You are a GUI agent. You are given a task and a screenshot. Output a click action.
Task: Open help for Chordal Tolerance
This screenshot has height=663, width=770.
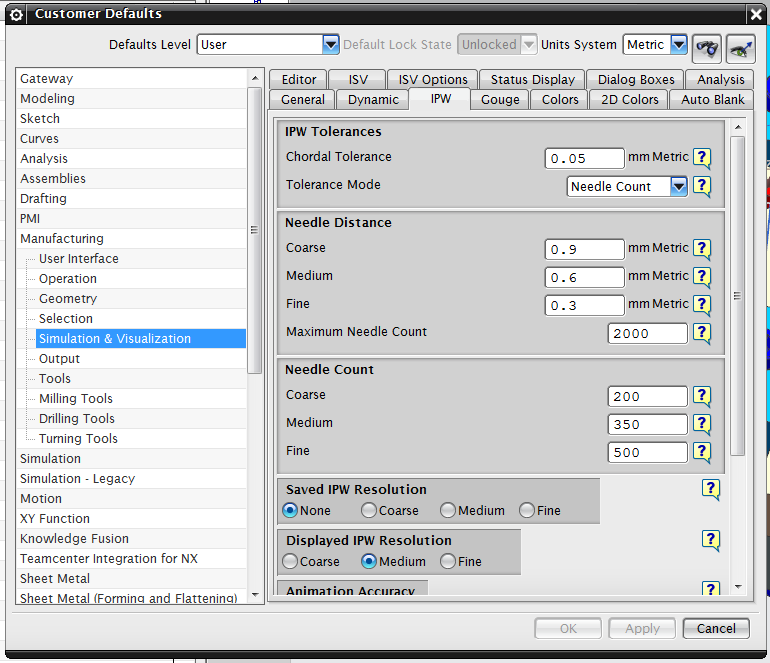click(702, 158)
